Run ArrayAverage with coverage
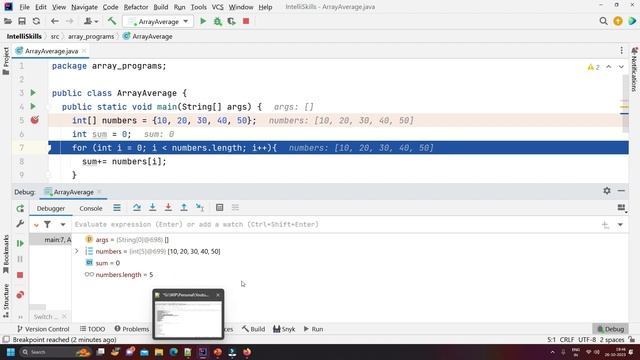Viewport: 640px width, 360px height. click(x=232, y=21)
